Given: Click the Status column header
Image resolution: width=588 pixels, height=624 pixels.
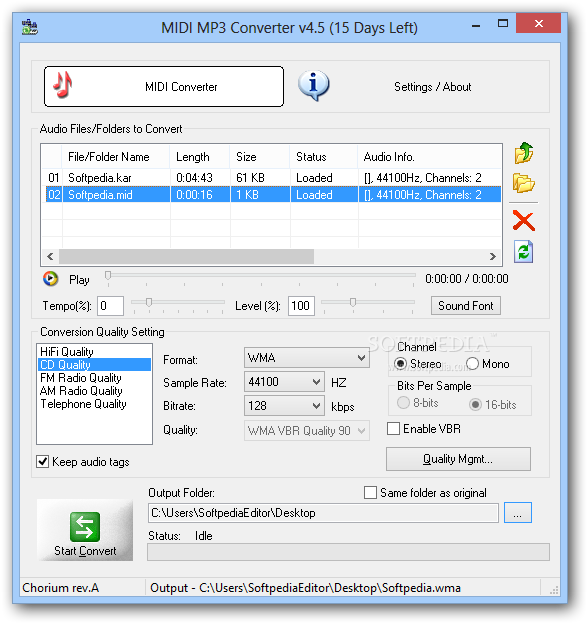Looking at the screenshot, I should pos(323,157).
